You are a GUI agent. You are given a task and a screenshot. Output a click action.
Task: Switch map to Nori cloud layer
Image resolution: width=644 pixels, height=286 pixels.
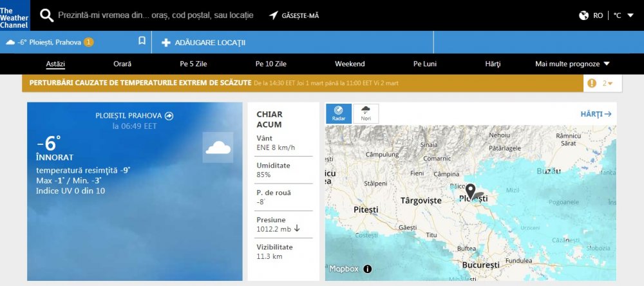(366, 113)
